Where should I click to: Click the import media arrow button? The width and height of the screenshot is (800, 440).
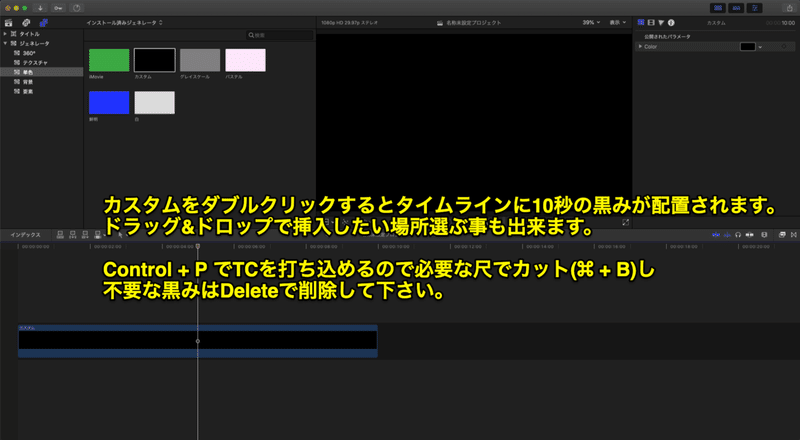pos(40,8)
